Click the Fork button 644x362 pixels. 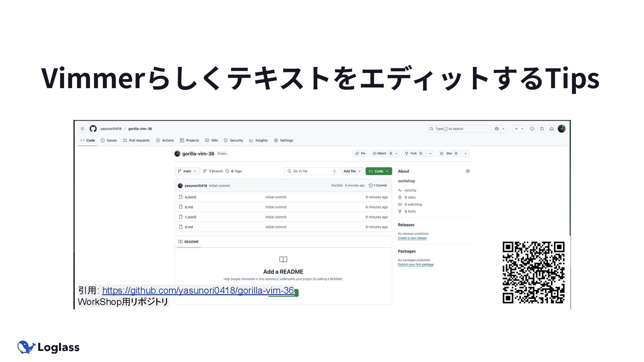tap(414, 154)
